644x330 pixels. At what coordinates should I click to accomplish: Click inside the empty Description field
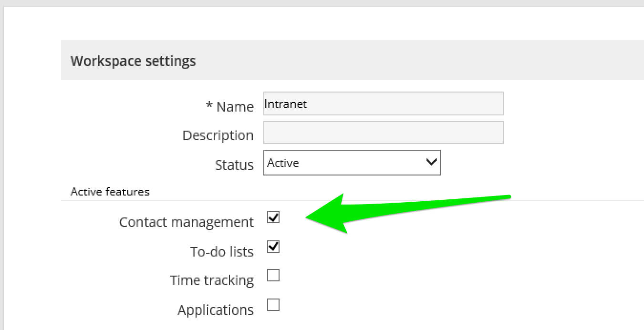(x=382, y=133)
